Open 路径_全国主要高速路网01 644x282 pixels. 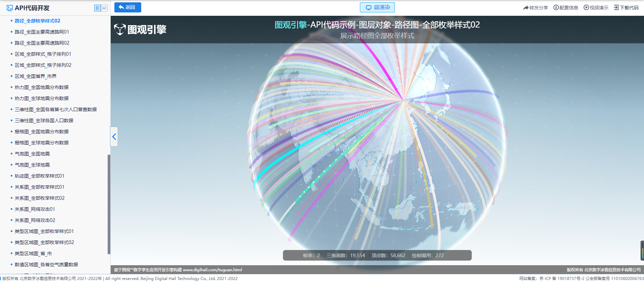(42, 32)
